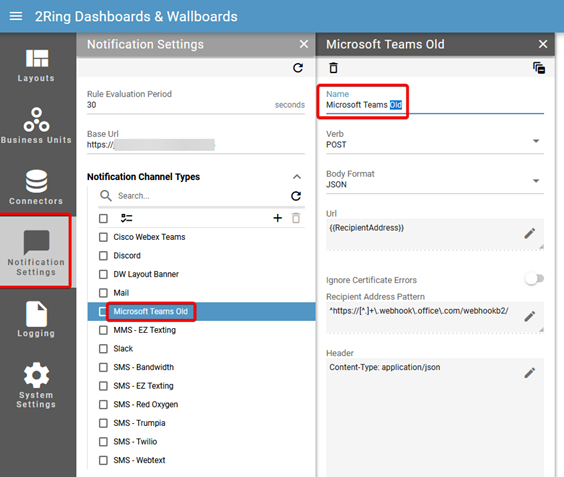The height and width of the screenshot is (477, 564).
Task: Select the Discord channel type
Action: [201, 256]
